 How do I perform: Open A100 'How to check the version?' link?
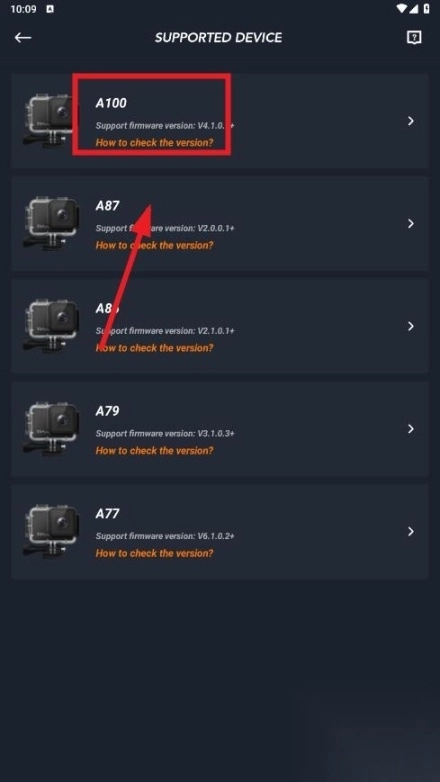[x=154, y=143]
